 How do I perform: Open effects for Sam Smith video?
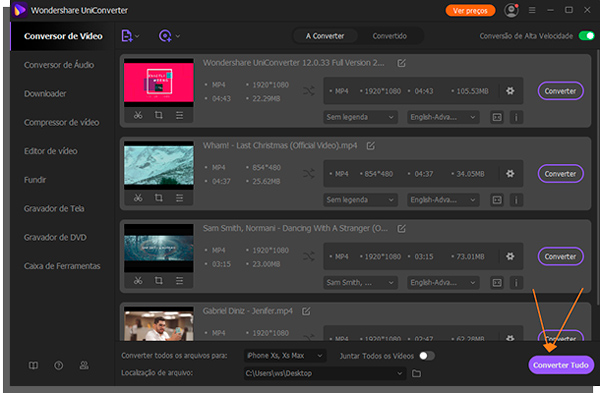[179, 280]
